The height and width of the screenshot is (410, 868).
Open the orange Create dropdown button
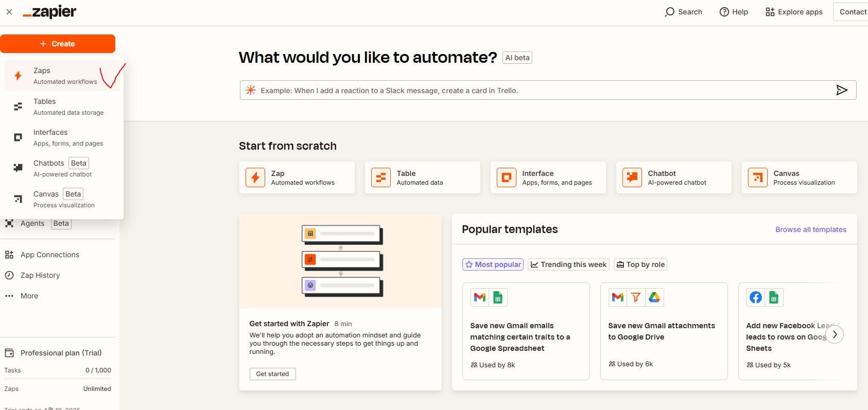tap(58, 44)
